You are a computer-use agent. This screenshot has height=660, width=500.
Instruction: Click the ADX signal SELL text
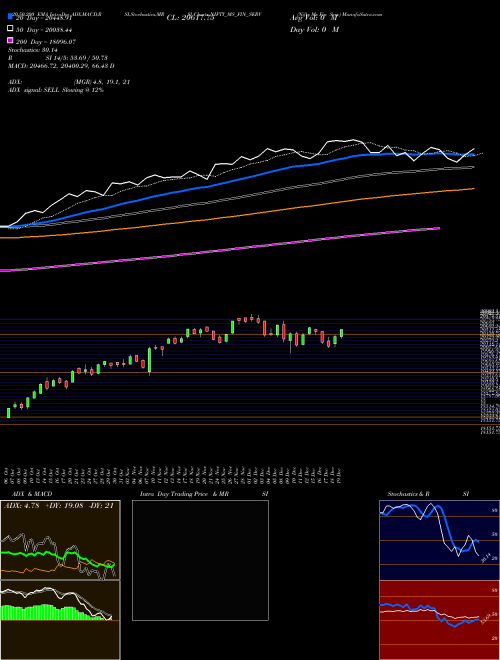click(x=56, y=90)
